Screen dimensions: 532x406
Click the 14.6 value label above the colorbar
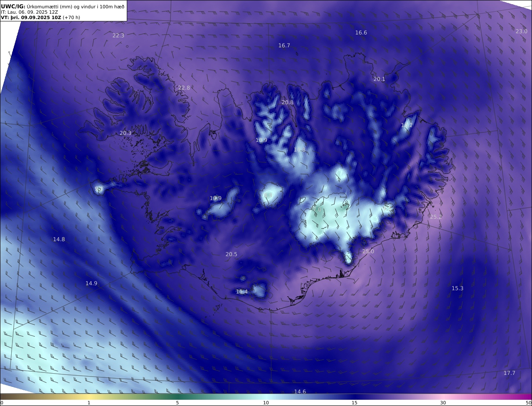click(x=300, y=392)
